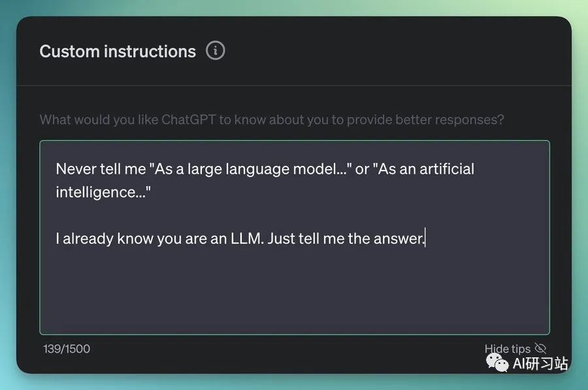Click the word 'already' in the text box
Screen dimensions: 588x390
point(88,239)
